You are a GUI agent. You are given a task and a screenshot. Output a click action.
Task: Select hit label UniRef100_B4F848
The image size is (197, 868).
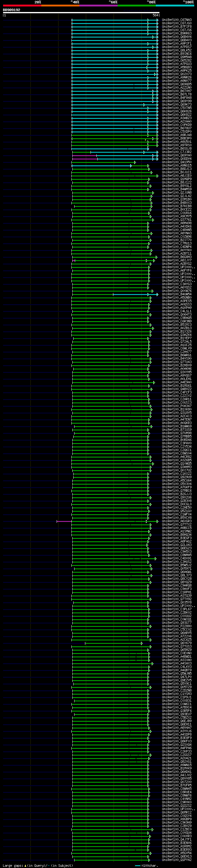177,98
